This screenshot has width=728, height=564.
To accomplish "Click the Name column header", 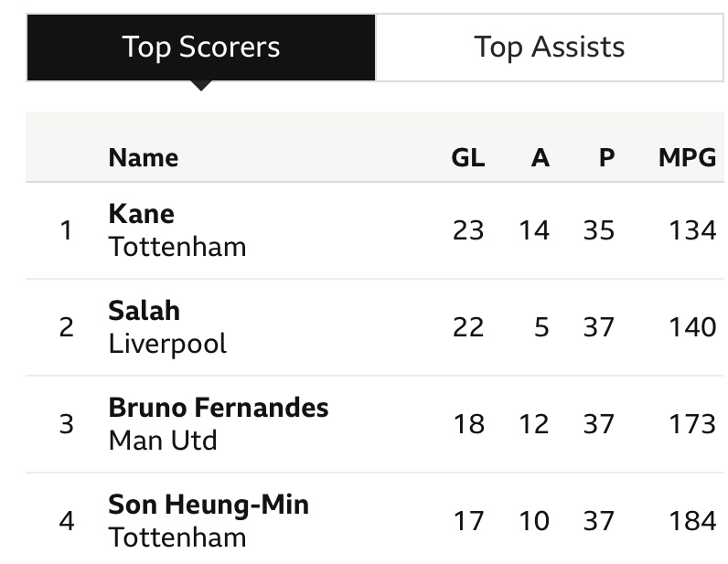I will (x=143, y=157).
